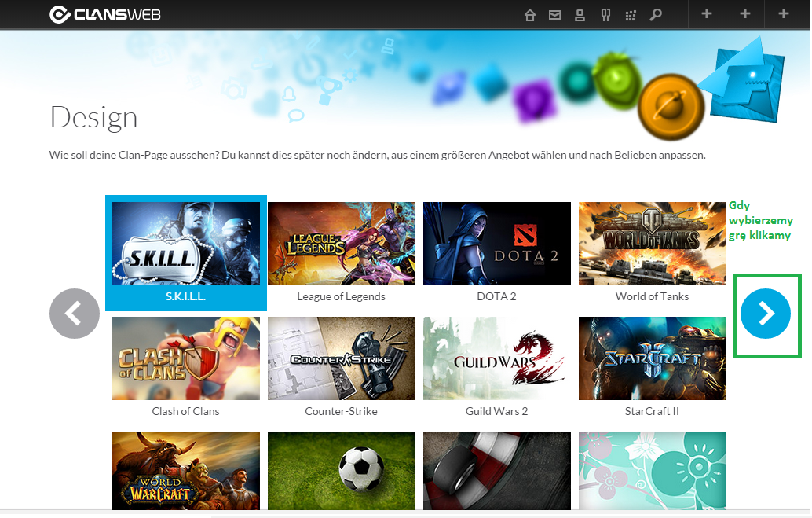
Task: Pick the Counter-Strike design image
Action: tap(342, 358)
